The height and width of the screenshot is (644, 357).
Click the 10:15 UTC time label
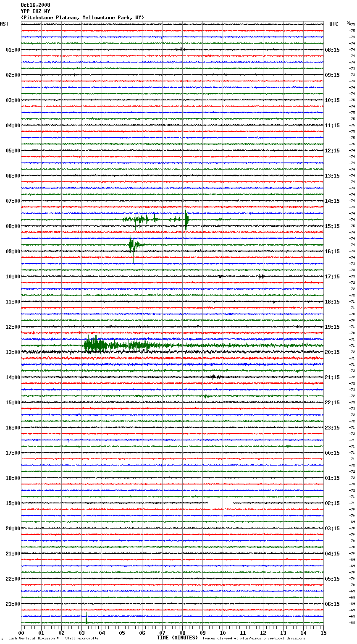(332, 100)
